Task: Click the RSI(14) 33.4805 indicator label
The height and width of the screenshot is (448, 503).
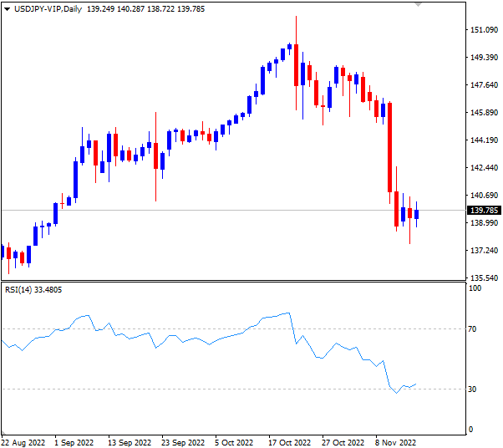Action: (x=33, y=290)
